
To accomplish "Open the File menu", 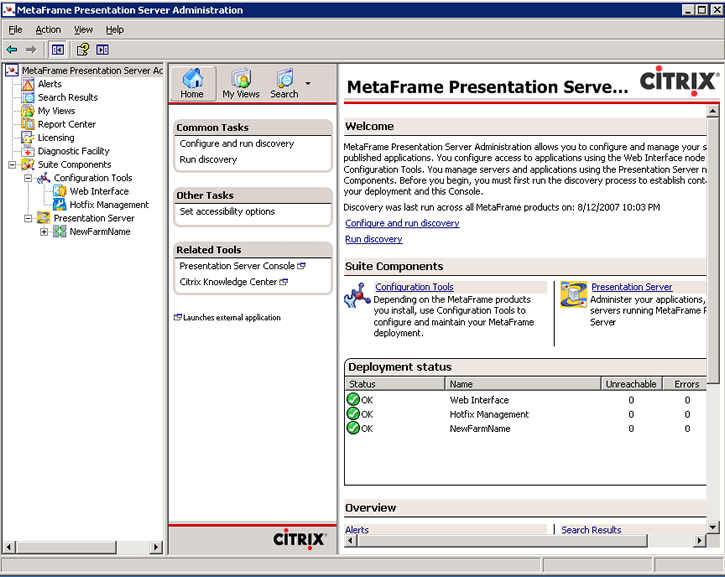I will (15, 30).
